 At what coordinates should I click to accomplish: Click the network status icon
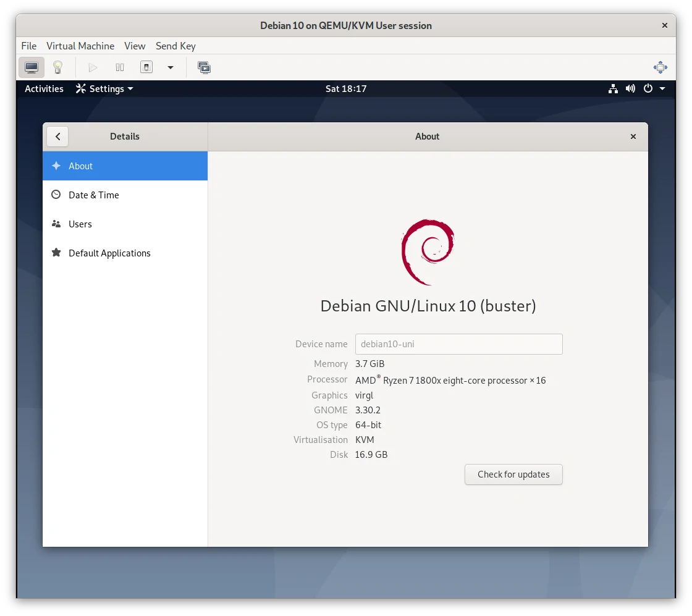pos(613,89)
